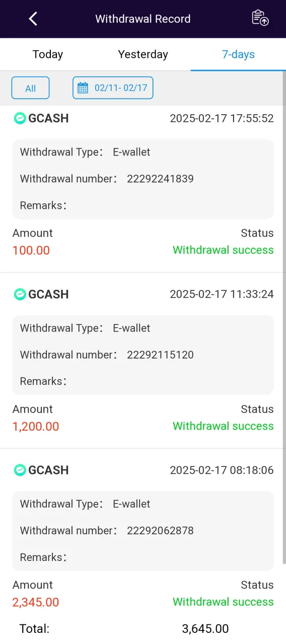Screen dimensions: 286x644
Task: Switch to the Today tab
Action: tap(48, 54)
